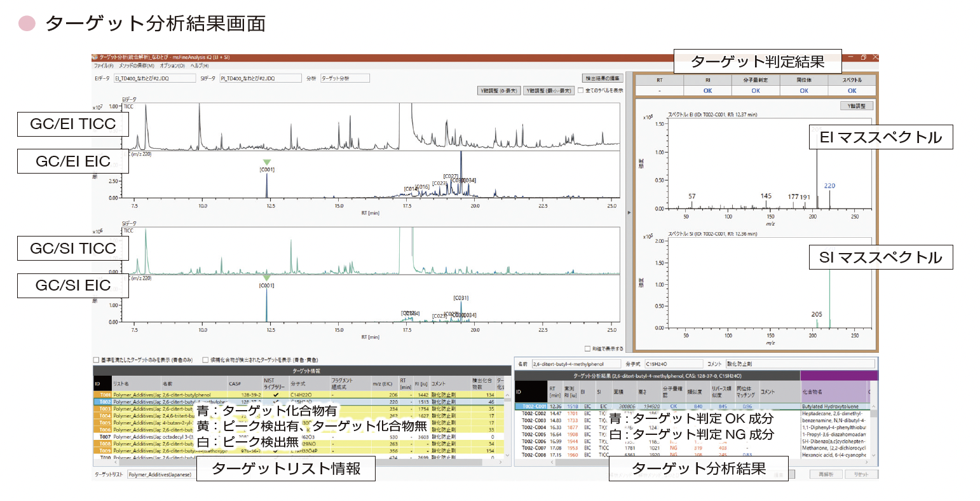
Task: Click EIデータ file name field
Action: [x=154, y=78]
